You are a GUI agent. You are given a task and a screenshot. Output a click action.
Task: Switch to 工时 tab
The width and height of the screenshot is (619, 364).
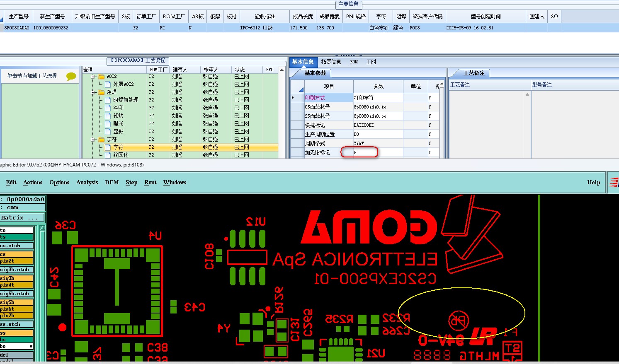pyautogui.click(x=371, y=62)
